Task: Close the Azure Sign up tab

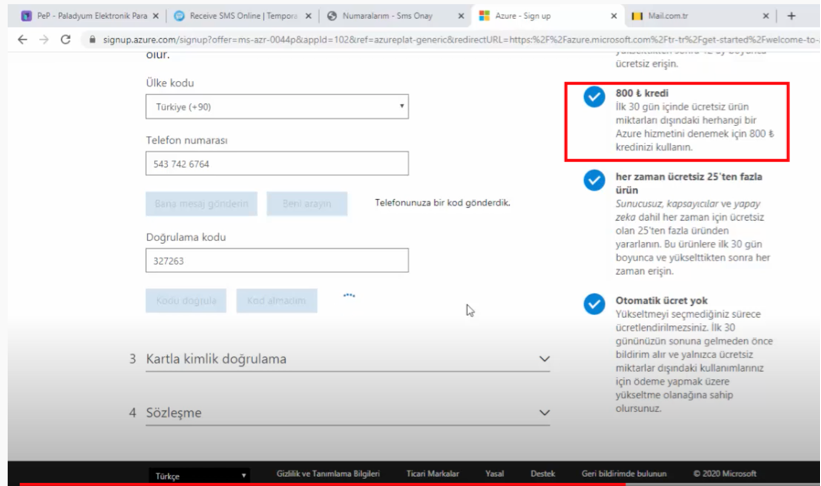Action: 614,16
